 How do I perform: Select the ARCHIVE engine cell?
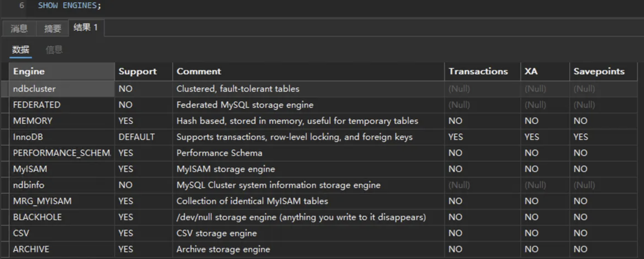tap(31, 249)
